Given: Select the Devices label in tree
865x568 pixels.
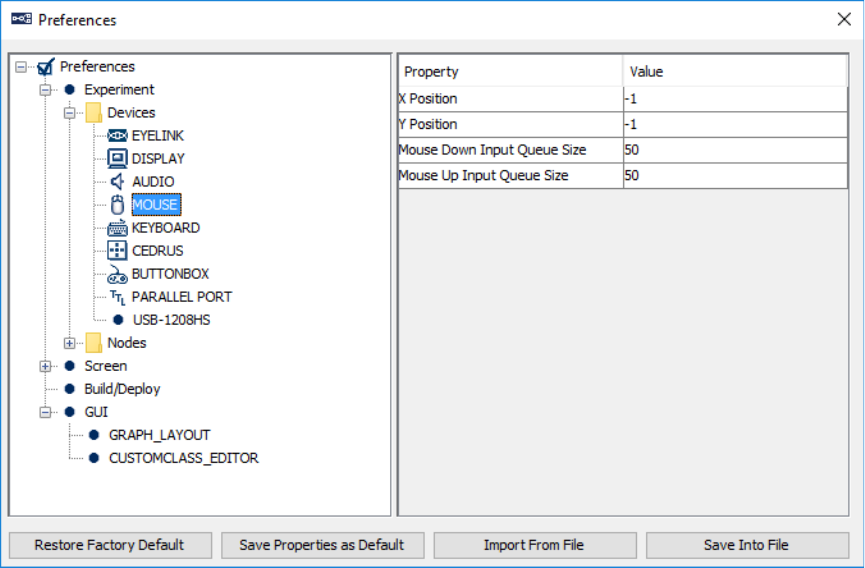Looking at the screenshot, I should pyautogui.click(x=131, y=112).
